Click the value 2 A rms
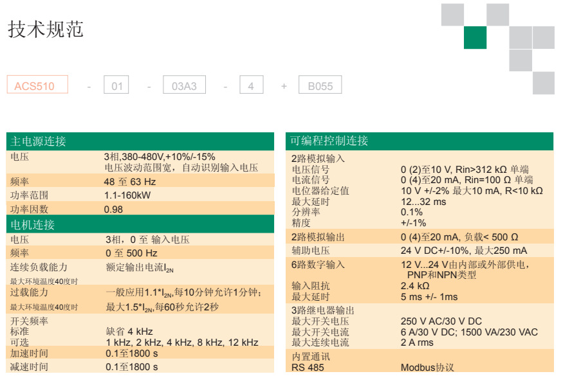Image resolution: width=572 pixels, height=392 pixels. point(417,343)
